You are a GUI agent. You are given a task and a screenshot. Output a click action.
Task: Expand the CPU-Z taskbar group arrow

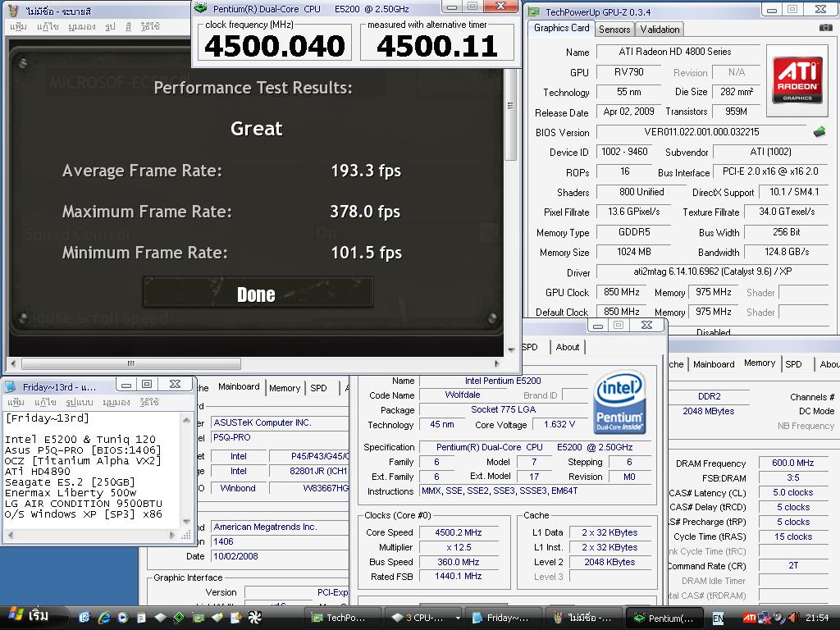(458, 618)
